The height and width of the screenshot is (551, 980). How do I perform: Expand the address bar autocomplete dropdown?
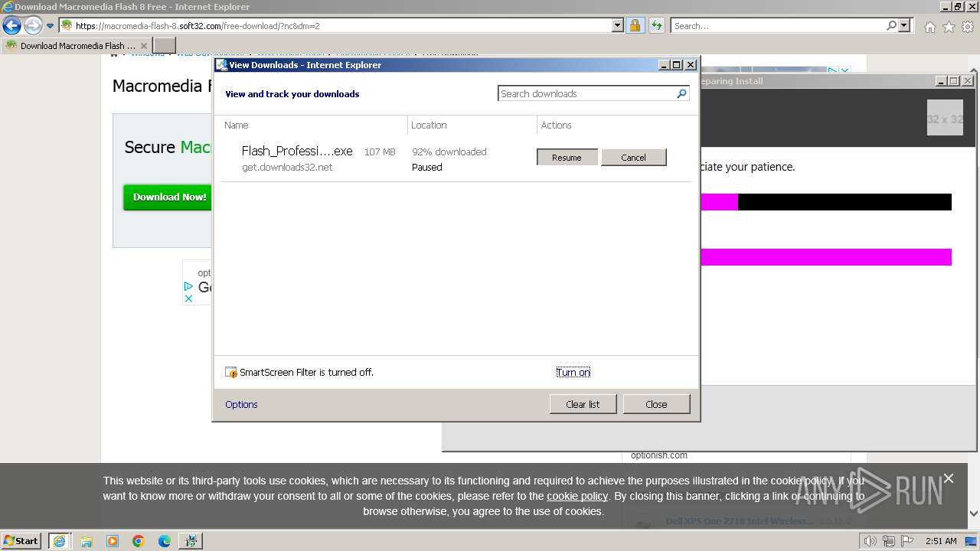618,25
